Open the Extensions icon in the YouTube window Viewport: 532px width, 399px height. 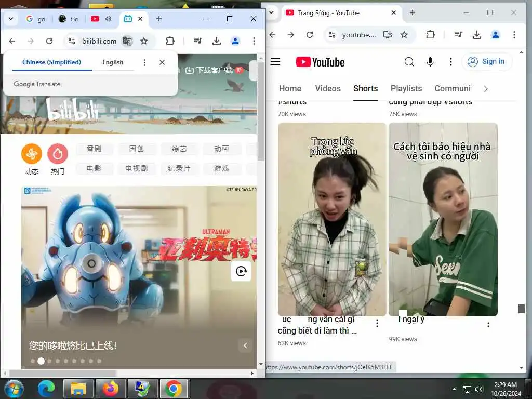pyautogui.click(x=430, y=35)
